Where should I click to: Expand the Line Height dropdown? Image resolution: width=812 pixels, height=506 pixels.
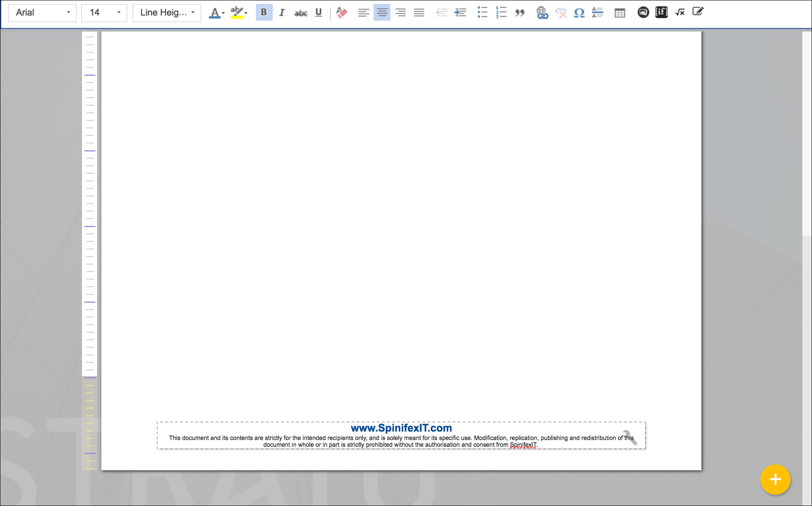click(x=167, y=13)
